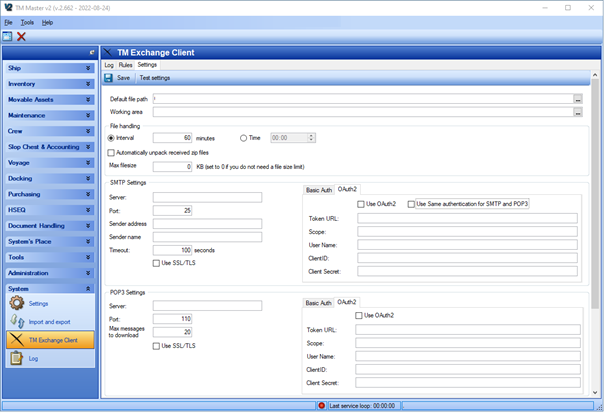Viewport: 605px width, 413px height.
Task: Click the POP3 Server input field
Action: pos(207,306)
